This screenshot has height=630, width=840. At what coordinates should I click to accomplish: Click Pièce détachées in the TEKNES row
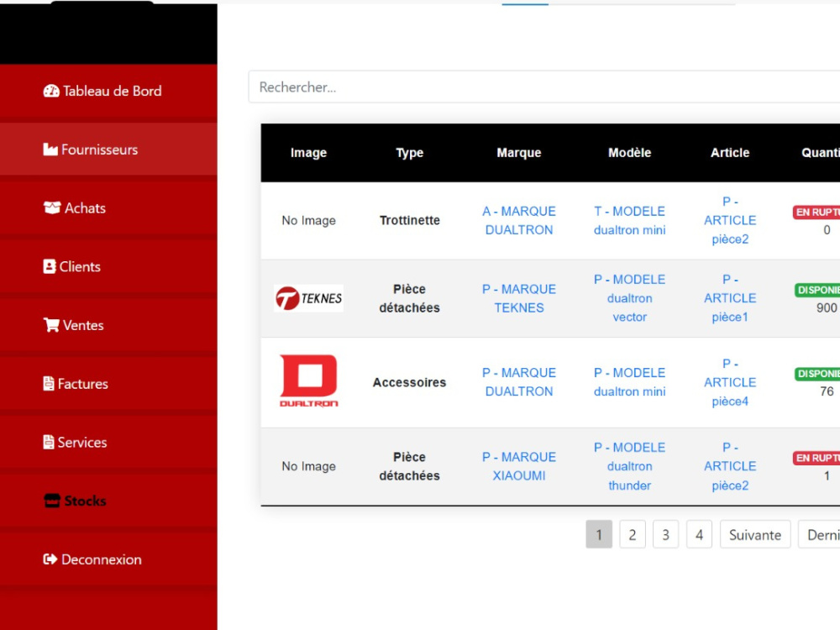pyautogui.click(x=410, y=298)
